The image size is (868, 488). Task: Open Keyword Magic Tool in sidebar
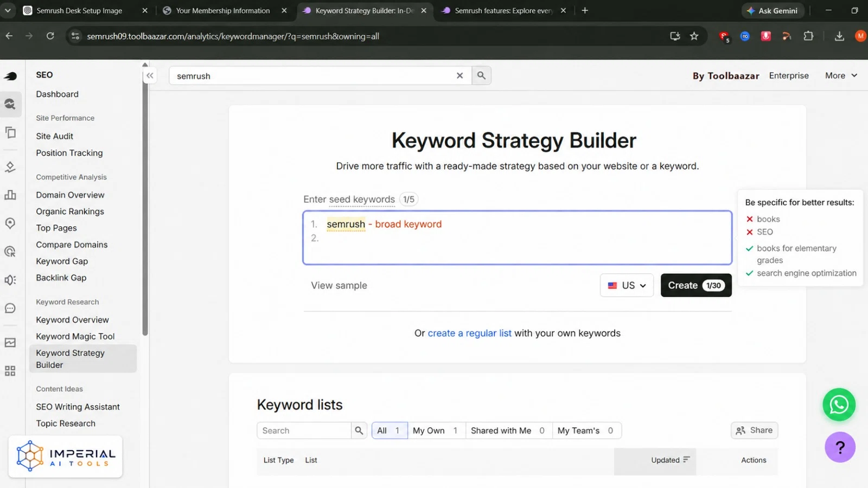pyautogui.click(x=75, y=336)
